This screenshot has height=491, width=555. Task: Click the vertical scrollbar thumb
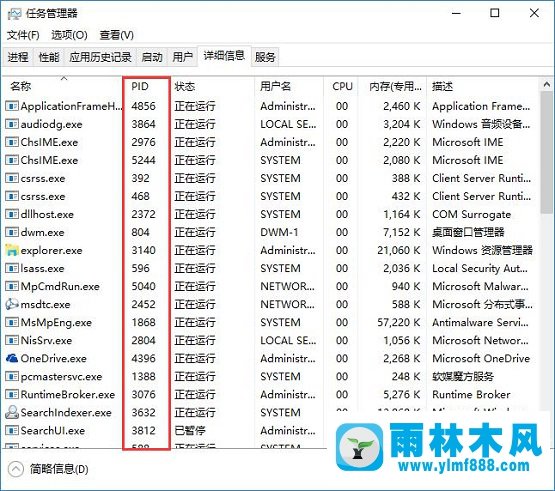547,153
